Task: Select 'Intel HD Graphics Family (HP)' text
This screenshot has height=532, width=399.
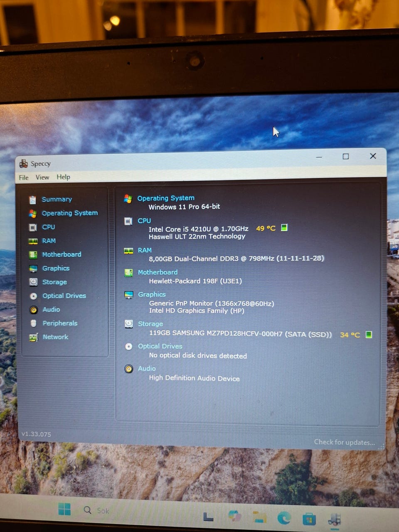Action: pyautogui.click(x=197, y=310)
